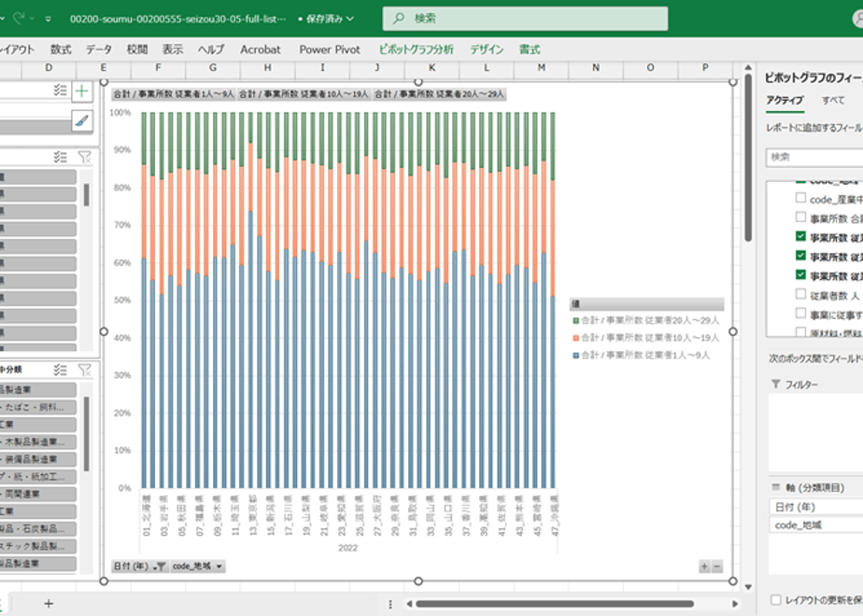Select the 同関連業 slicer item
This screenshot has width=863, height=616.
click(x=37, y=494)
